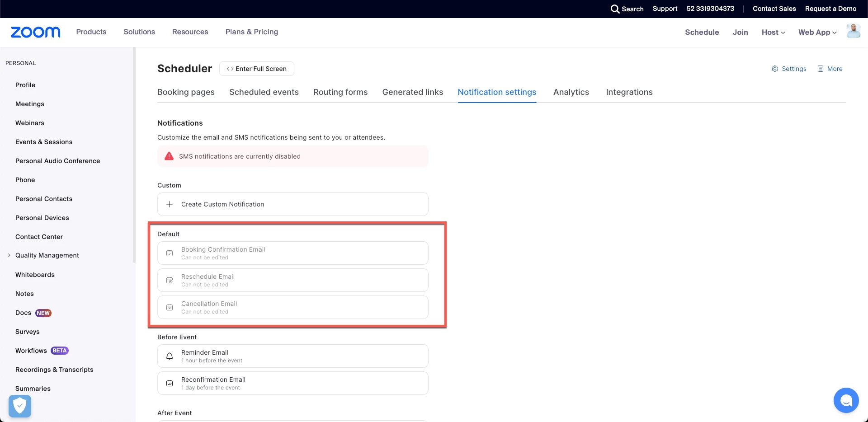Click Request a Demo link
Screen dimensions: 868x422
pyautogui.click(x=830, y=9)
